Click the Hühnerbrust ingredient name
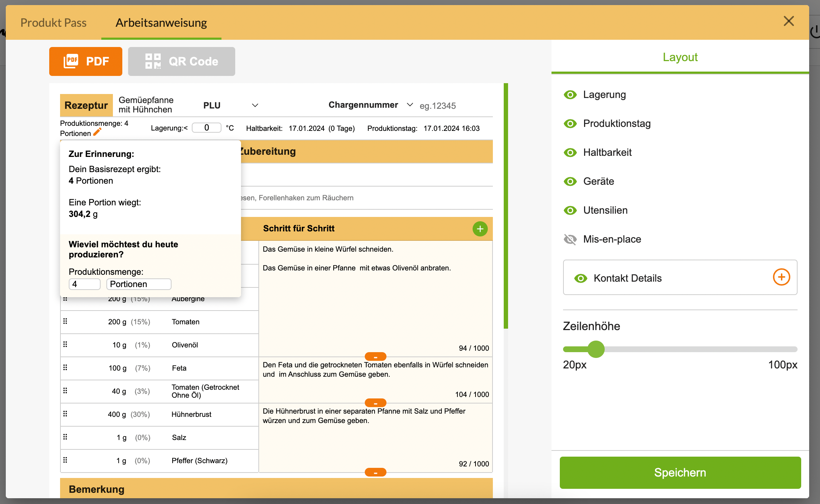Screen dimensions: 820x504 [x=191, y=414]
